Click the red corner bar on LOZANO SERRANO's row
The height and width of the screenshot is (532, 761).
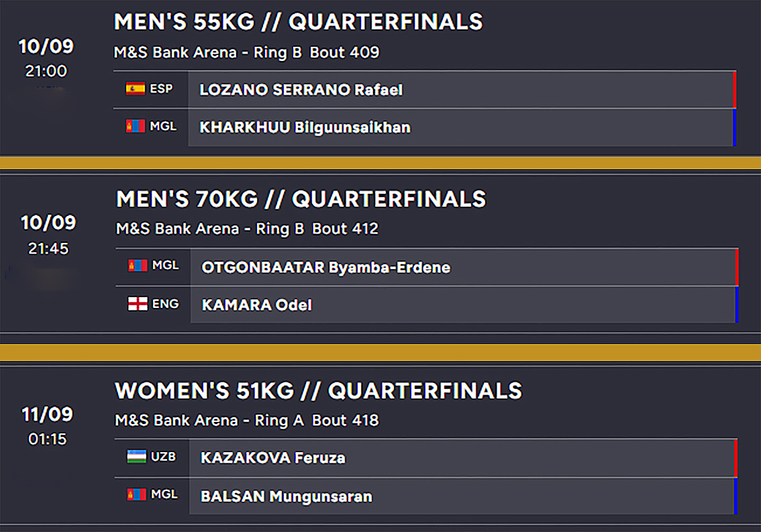[735, 89]
